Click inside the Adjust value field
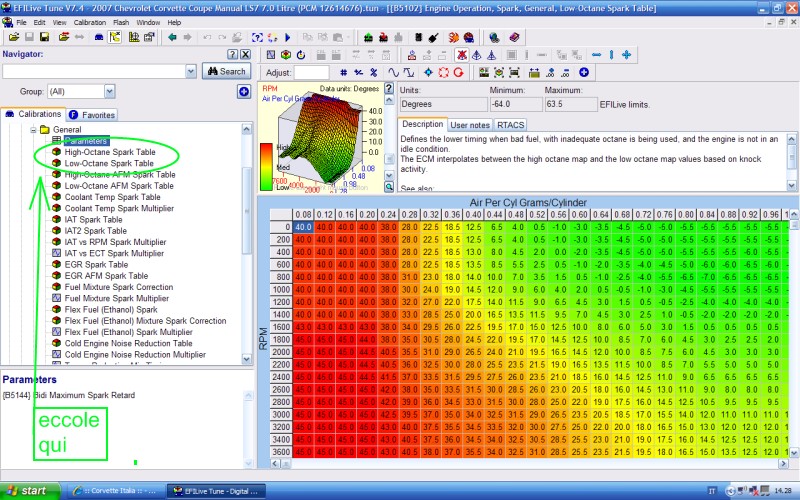The width and height of the screenshot is (800, 500). coord(312,72)
